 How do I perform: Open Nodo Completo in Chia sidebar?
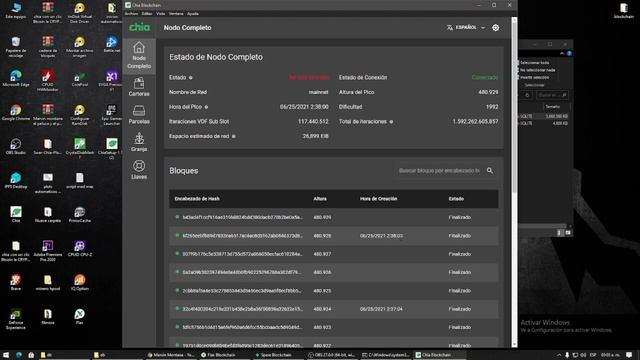click(x=139, y=56)
